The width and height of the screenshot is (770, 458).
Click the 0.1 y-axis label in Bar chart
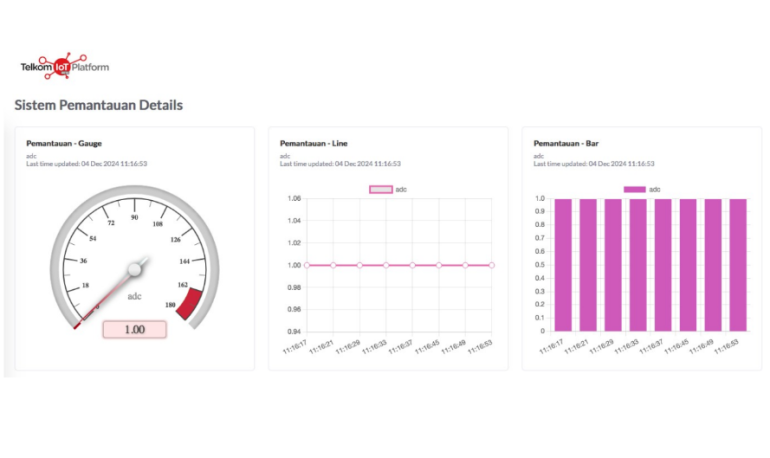tap(540, 318)
